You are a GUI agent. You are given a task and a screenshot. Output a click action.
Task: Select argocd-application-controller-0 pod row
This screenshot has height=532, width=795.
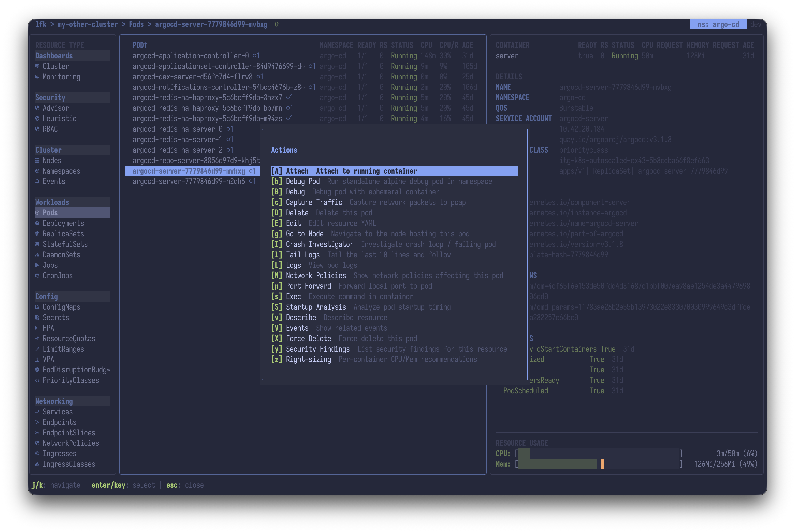tap(303, 56)
